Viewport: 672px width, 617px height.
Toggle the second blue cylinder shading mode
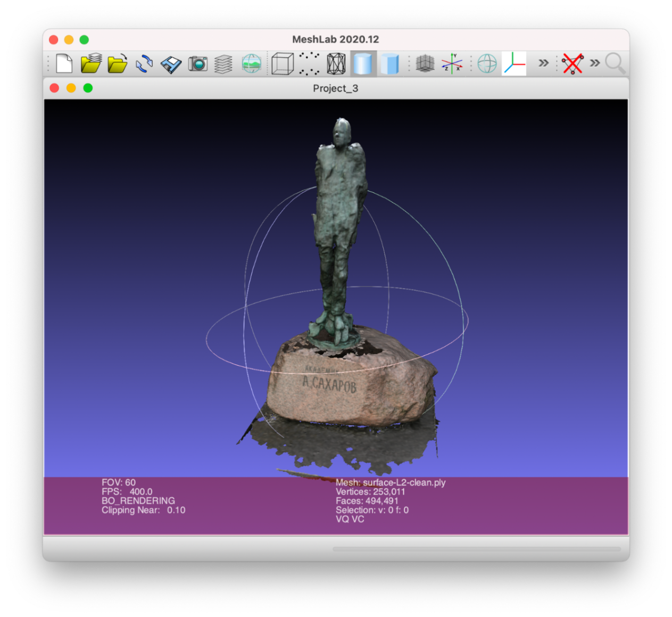390,64
